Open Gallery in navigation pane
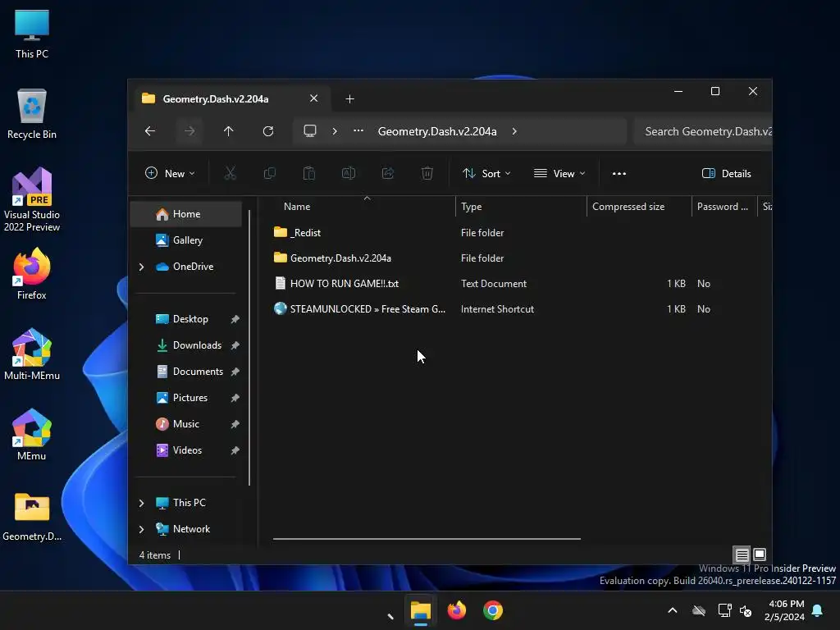 (186, 240)
